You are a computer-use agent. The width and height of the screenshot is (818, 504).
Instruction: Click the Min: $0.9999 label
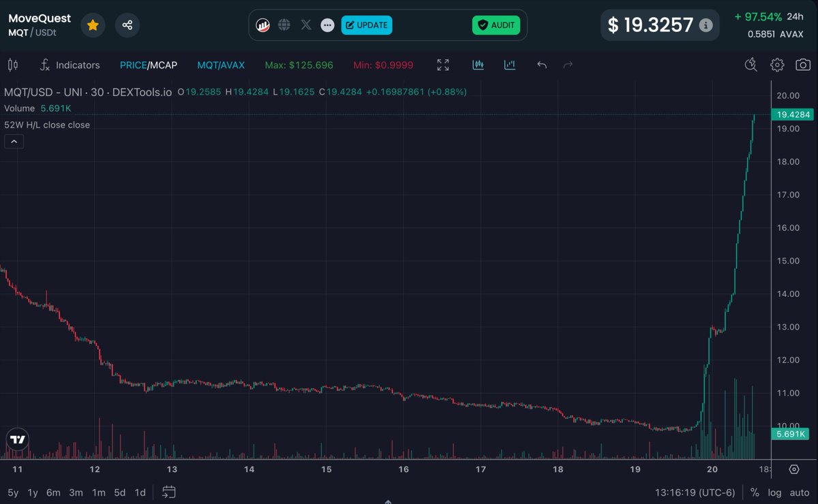coord(383,65)
